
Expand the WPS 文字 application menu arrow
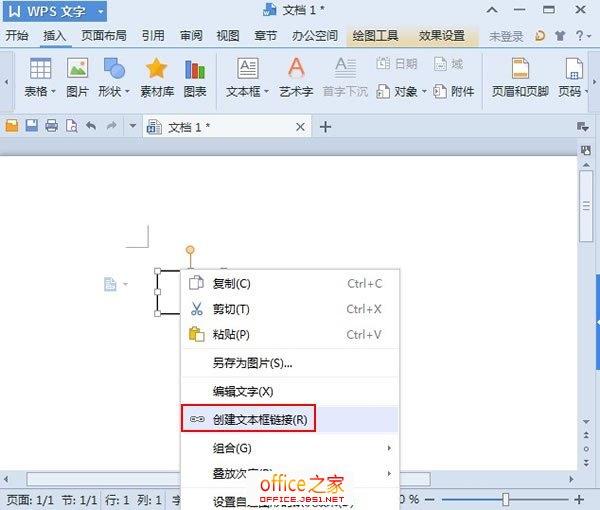(101, 11)
